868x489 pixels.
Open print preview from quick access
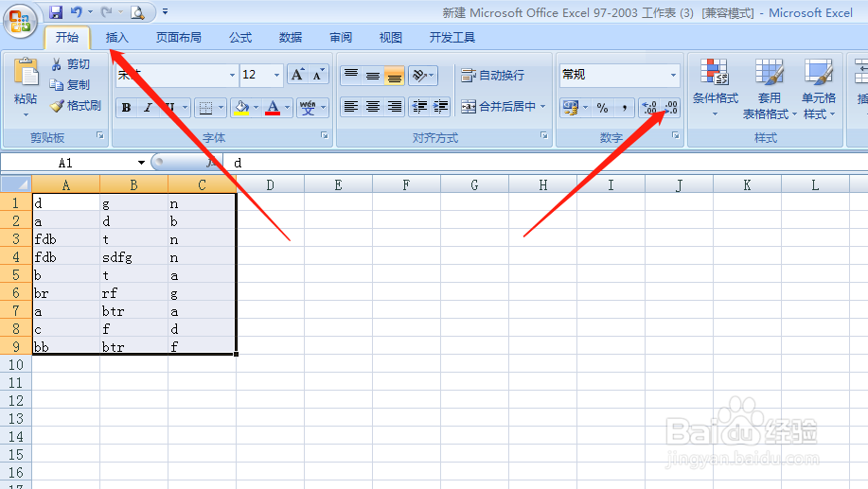coord(137,11)
